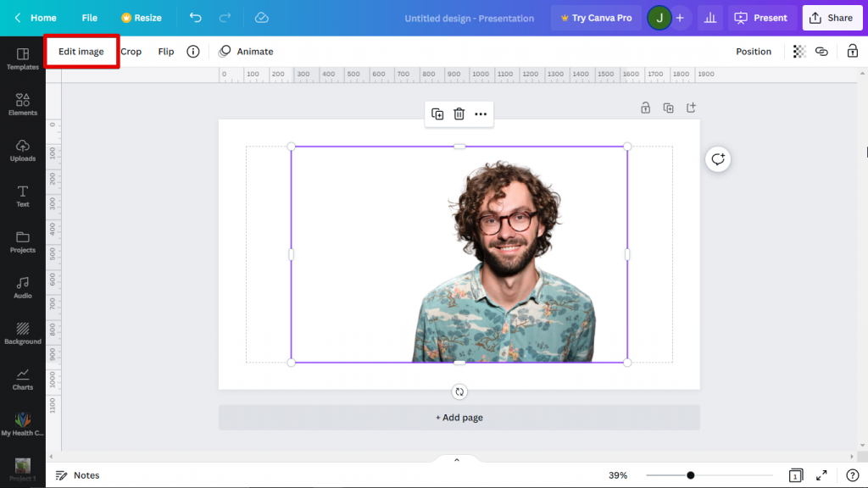Viewport: 868px width, 488px height.
Task: Adjust the zoom slider at the bottom
Action: (x=691, y=475)
